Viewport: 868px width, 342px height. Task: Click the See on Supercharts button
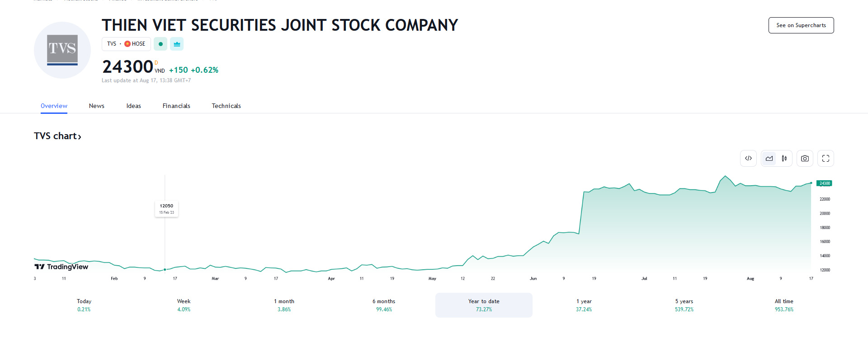tap(801, 25)
